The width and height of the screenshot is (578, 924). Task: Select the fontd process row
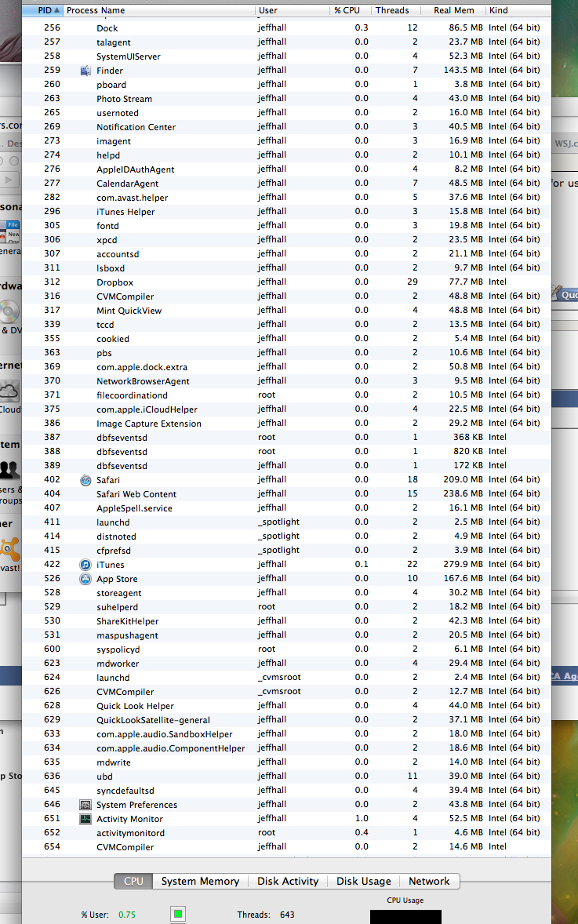(x=286, y=226)
